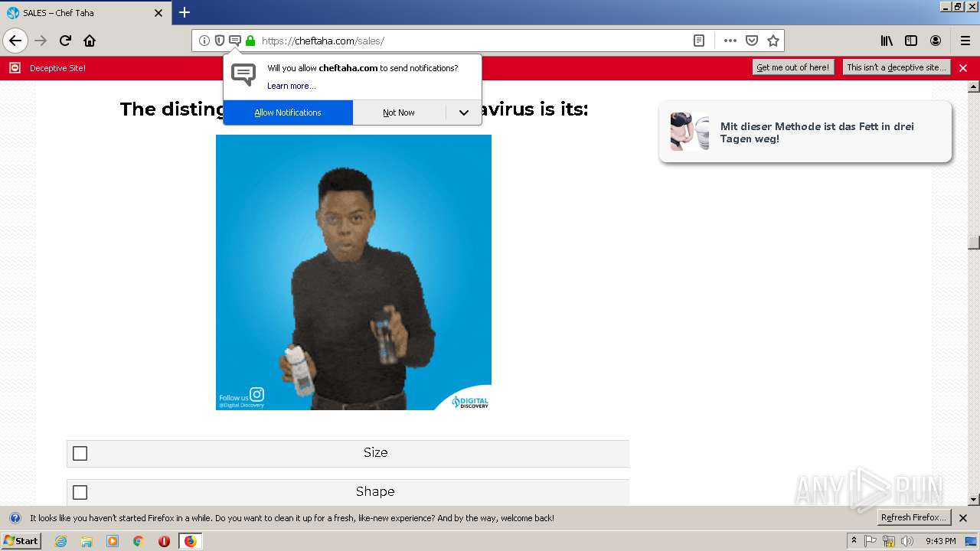
Task: Expand notification prompt options dropdown arrow
Action: (464, 112)
